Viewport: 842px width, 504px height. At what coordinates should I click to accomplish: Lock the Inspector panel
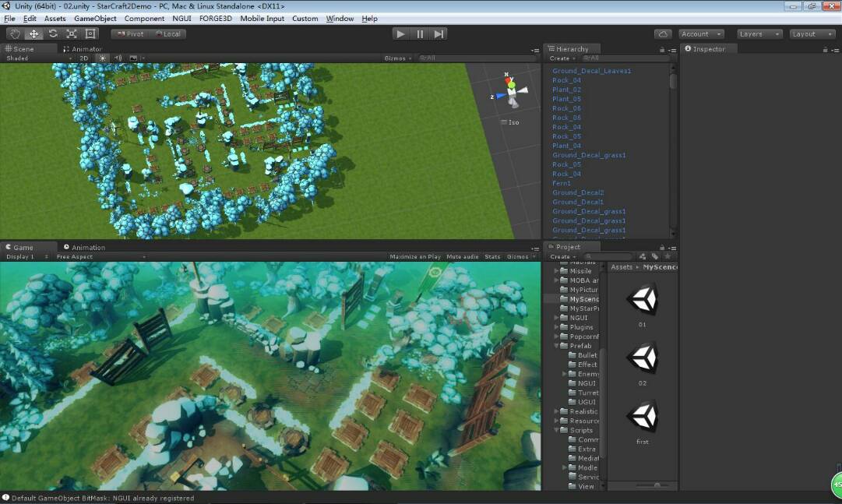tap(825, 49)
